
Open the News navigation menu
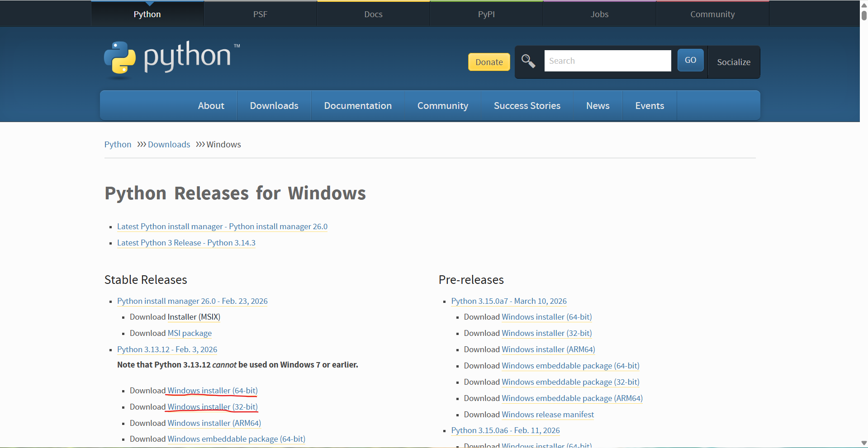pos(598,105)
